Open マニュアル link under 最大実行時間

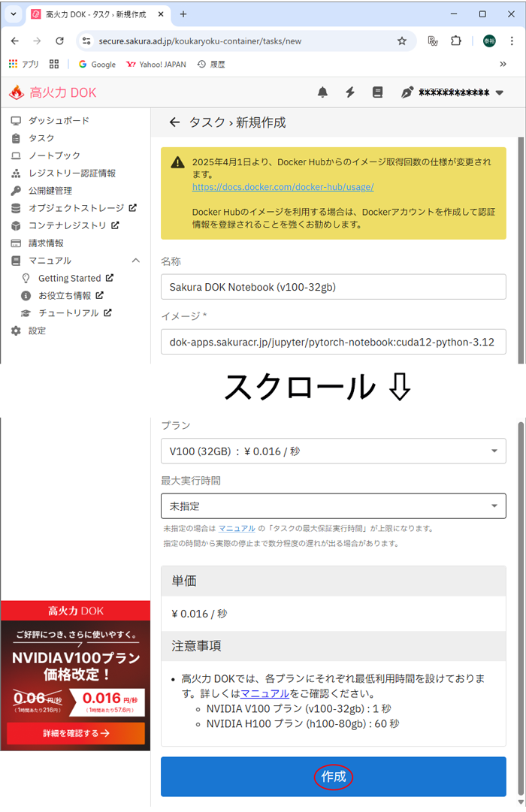pyautogui.click(x=237, y=528)
